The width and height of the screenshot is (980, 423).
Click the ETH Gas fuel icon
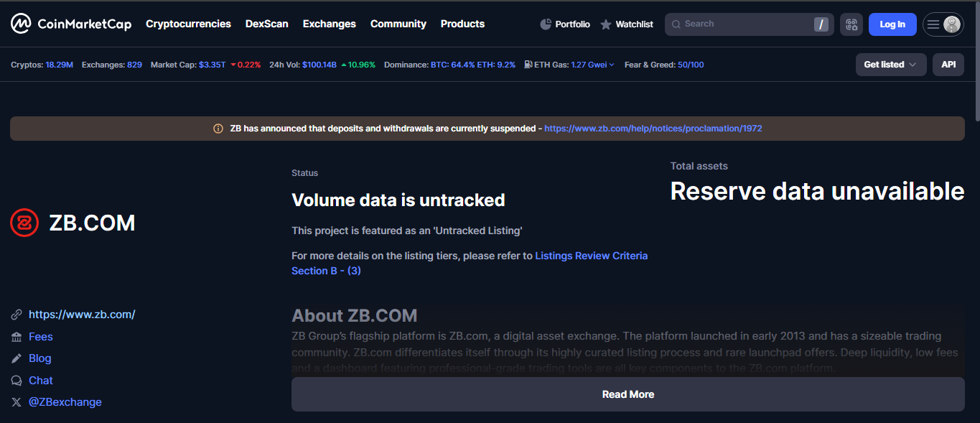point(527,64)
